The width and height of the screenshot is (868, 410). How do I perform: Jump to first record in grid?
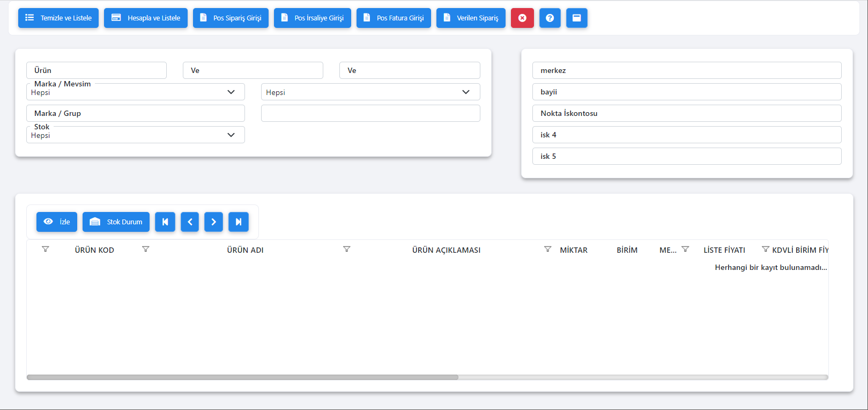[165, 222]
